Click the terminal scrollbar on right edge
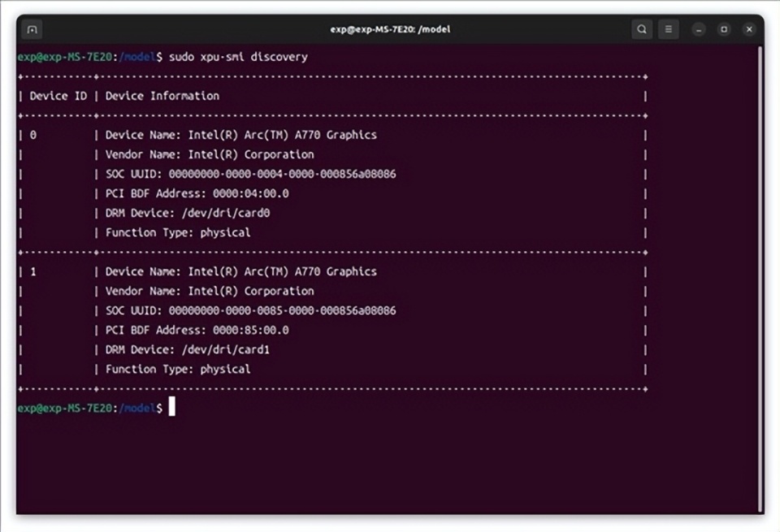The width and height of the screenshot is (780, 532). tap(760, 279)
